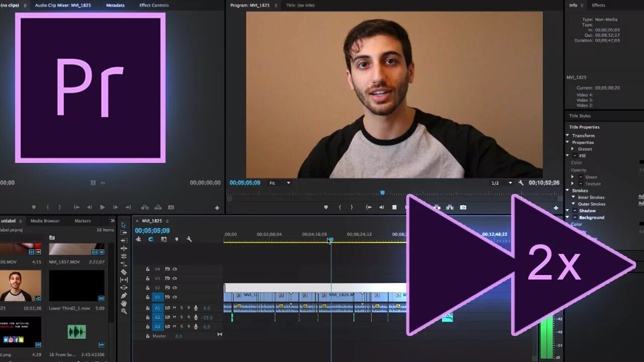Expand the Shadow section in Title Properties

pyautogui.click(x=568, y=211)
